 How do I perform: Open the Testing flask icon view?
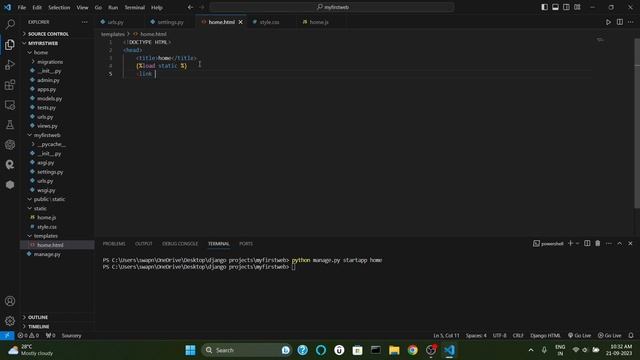(x=10, y=124)
